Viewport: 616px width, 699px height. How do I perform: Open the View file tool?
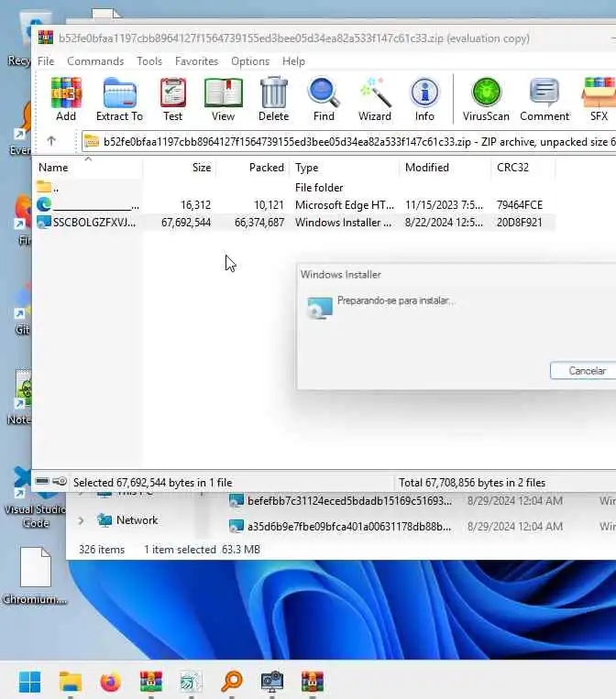point(223,99)
